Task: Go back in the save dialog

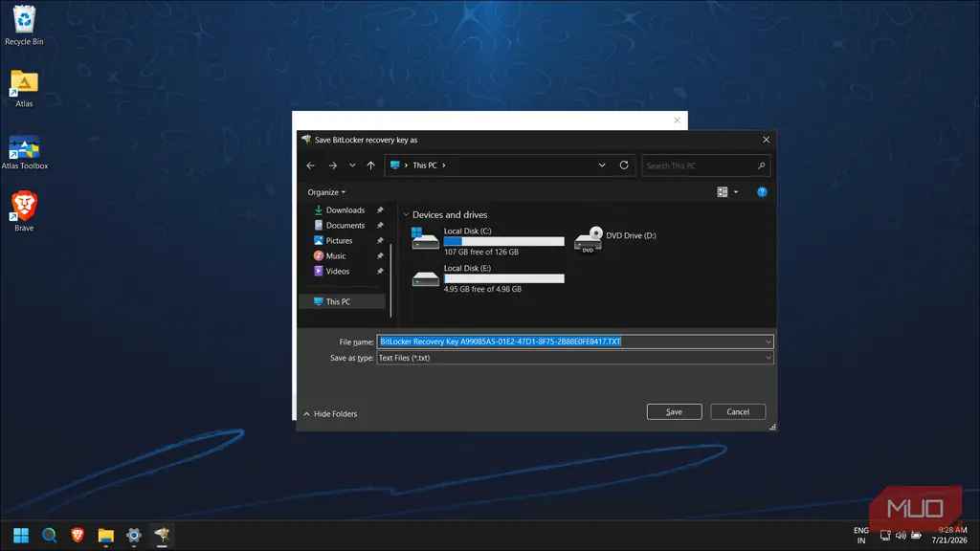Action: pos(311,165)
